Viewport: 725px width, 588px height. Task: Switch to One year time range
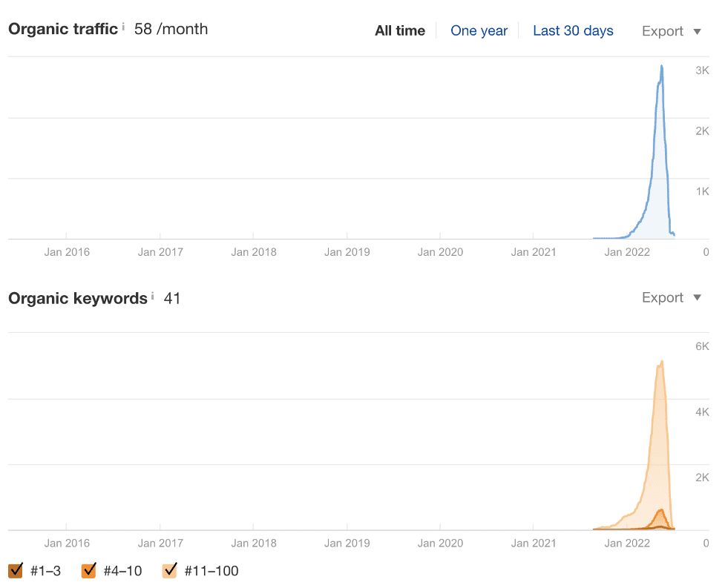[479, 31]
